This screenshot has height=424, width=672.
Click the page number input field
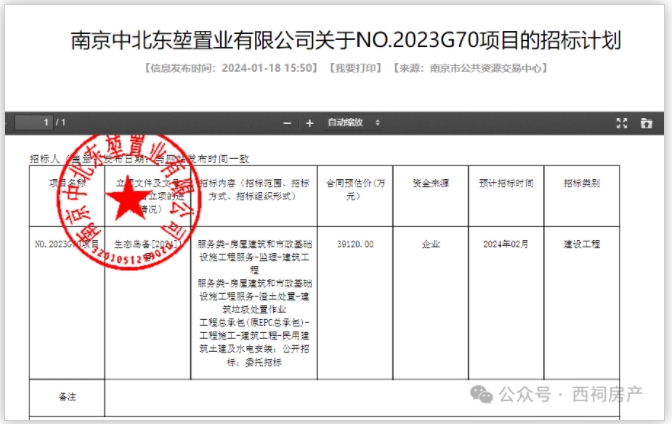tap(34, 123)
